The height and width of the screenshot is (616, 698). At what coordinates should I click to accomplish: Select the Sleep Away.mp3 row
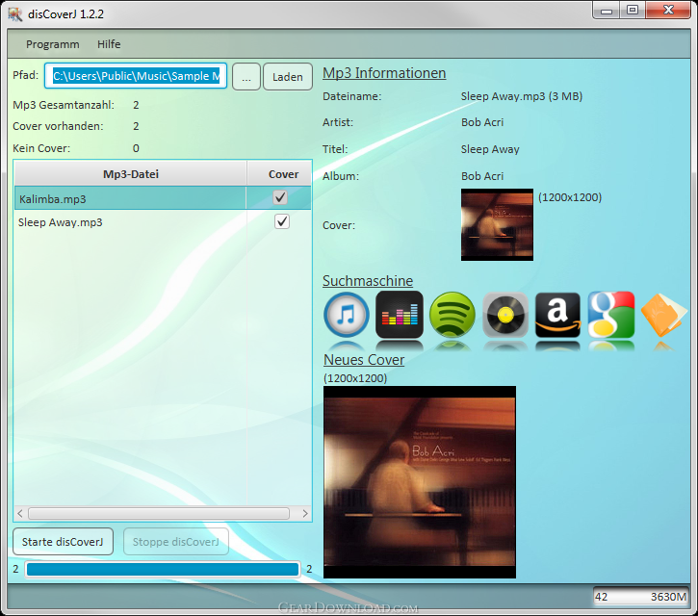point(163,222)
